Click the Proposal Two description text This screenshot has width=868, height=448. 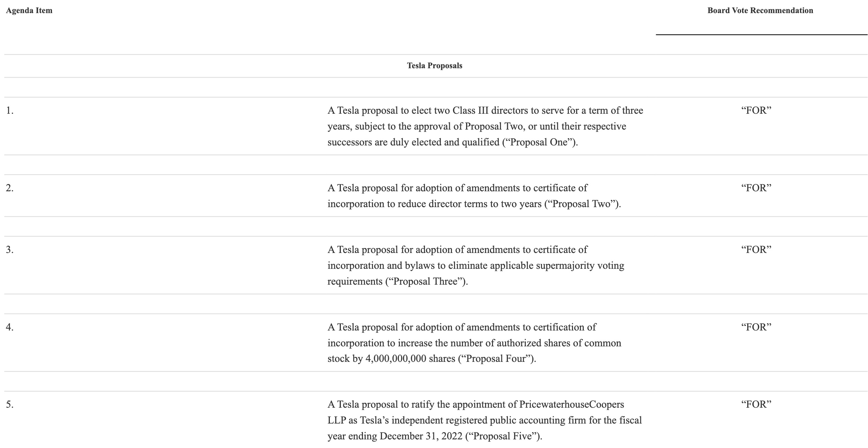coord(474,196)
